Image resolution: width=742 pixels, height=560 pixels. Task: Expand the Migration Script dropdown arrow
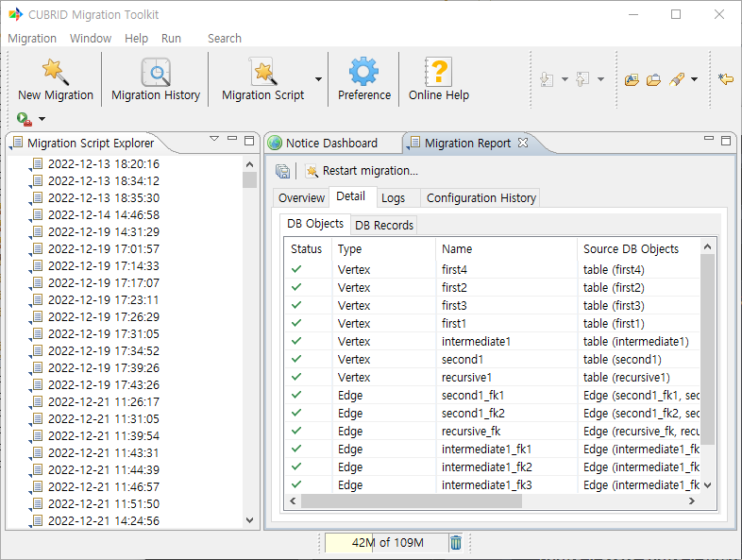[x=318, y=80]
